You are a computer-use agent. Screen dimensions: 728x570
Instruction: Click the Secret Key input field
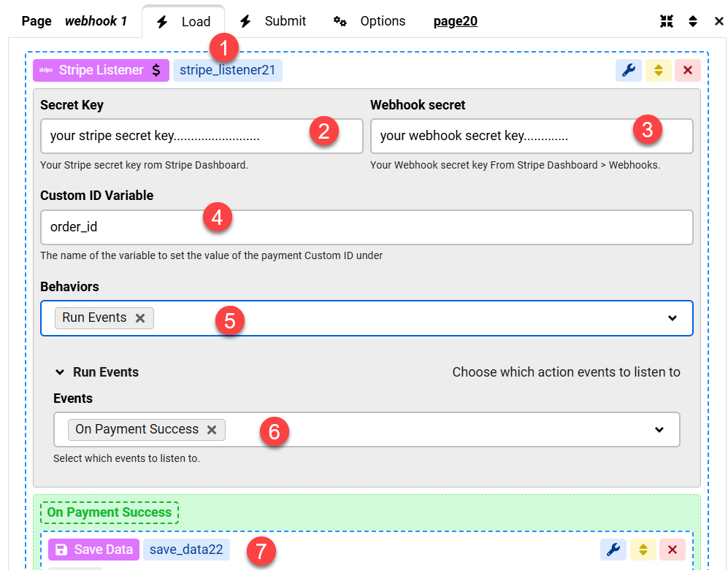click(175, 136)
